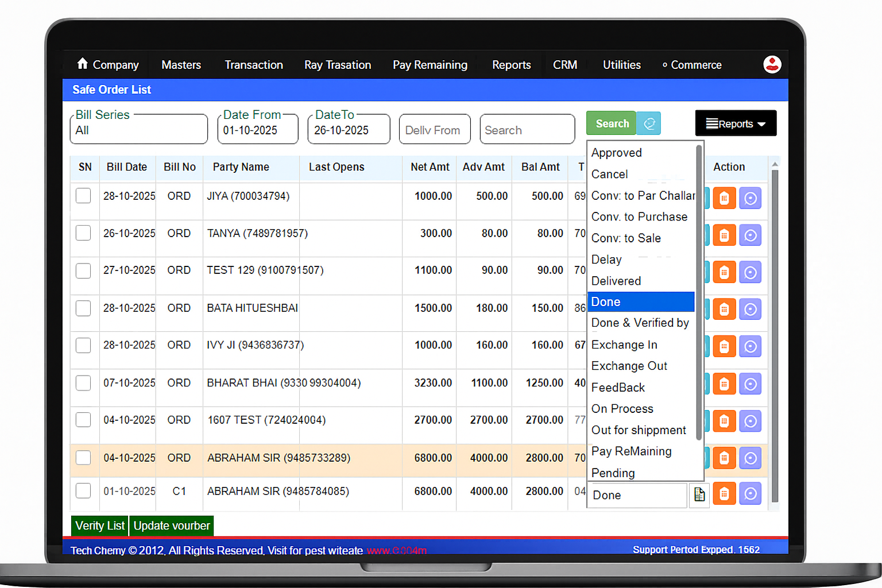Expand the Reports dropdown button
The image size is (882, 588).
tap(736, 123)
